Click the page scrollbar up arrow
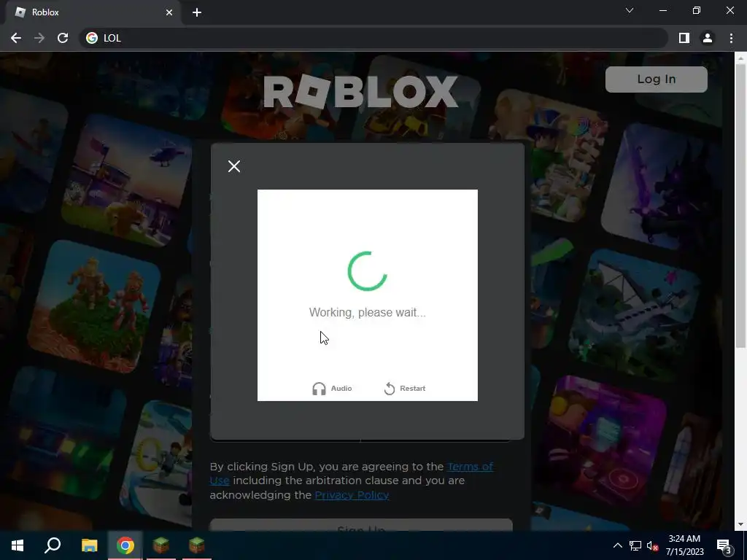This screenshot has height=560, width=747. click(x=740, y=58)
